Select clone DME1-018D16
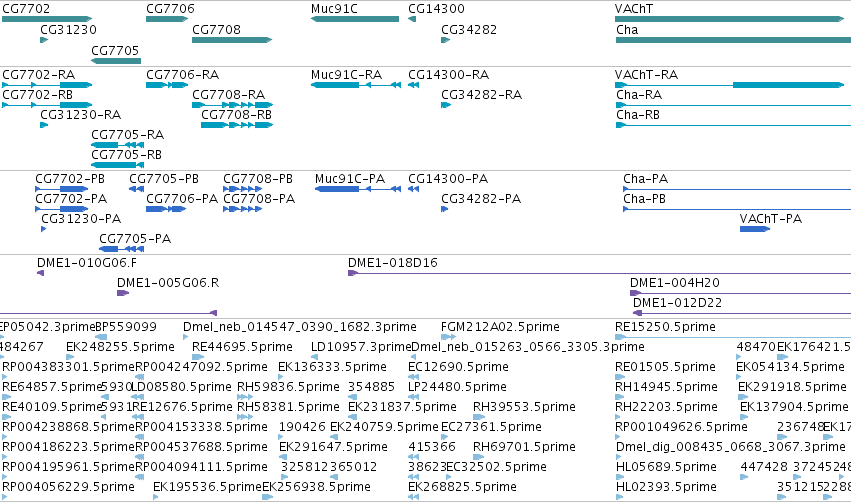Screen dimensions: 851x502 [x=599, y=273]
